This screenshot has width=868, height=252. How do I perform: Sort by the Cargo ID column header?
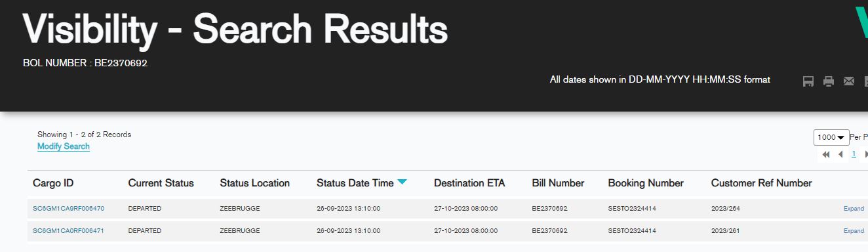[x=53, y=183]
